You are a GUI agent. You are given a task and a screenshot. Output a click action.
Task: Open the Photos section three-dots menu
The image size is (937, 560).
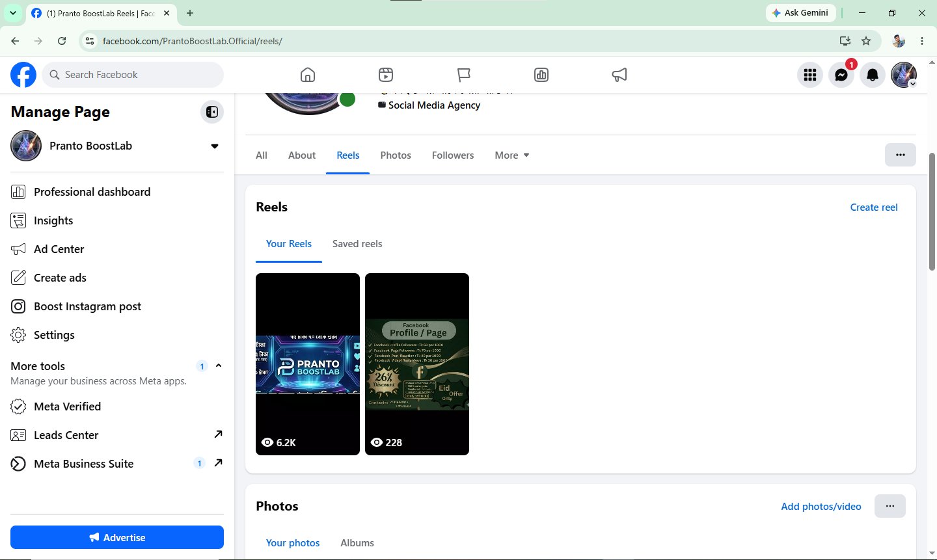(x=890, y=506)
